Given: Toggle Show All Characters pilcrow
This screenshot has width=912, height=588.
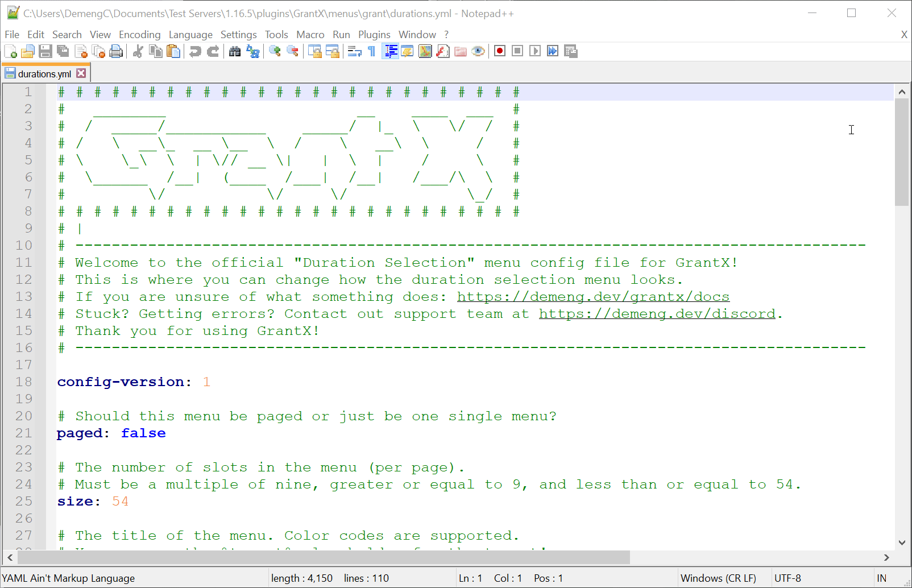Looking at the screenshot, I should (x=372, y=51).
